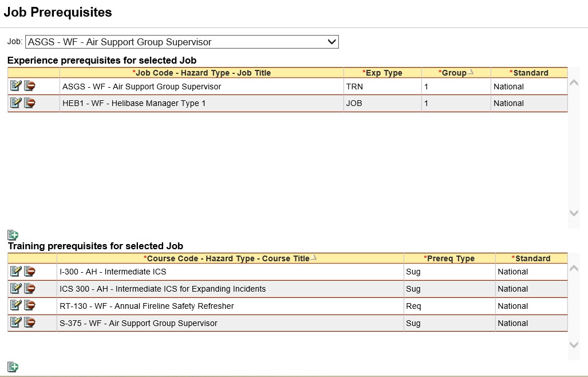Screen dimensions: 588x377
Task: Select 'RT-130 - WF - Annual Fireline Safety Refresher'
Action: [x=230, y=306]
